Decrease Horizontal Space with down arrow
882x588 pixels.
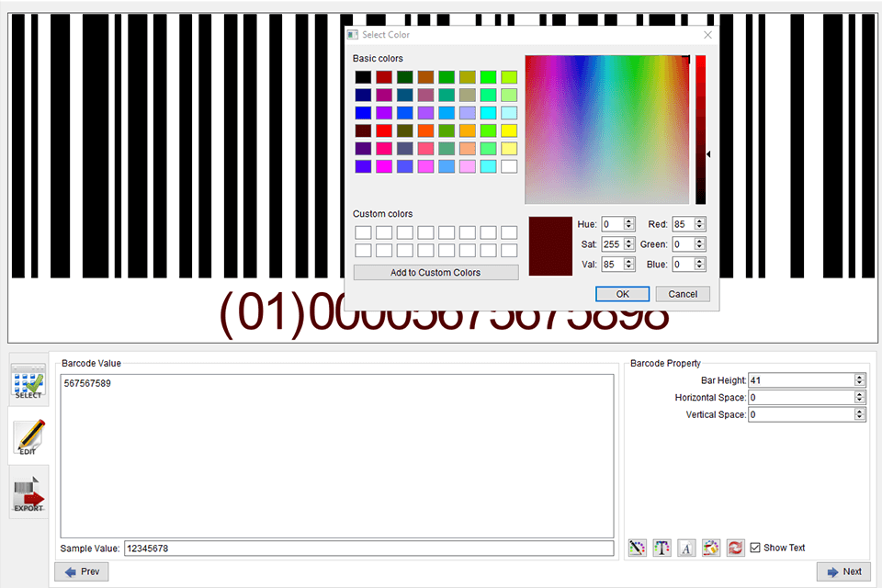click(860, 401)
